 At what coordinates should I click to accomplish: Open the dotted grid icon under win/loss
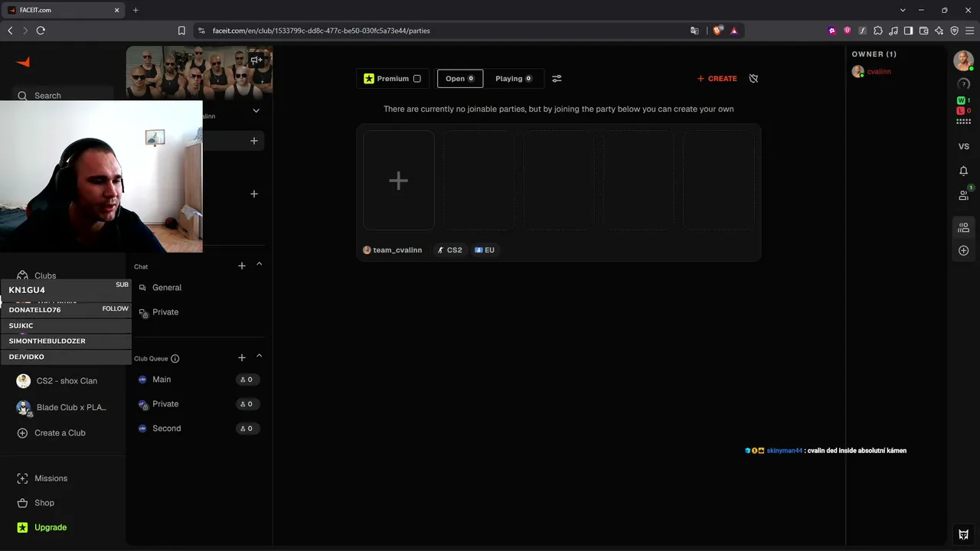tap(964, 121)
